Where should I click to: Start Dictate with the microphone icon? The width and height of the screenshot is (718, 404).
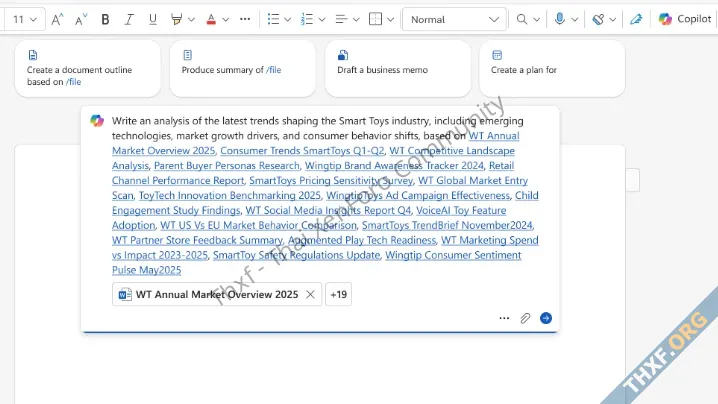pos(560,19)
